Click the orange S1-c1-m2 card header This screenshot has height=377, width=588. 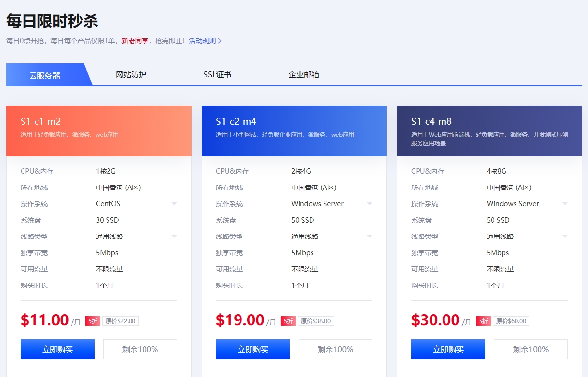(x=99, y=131)
